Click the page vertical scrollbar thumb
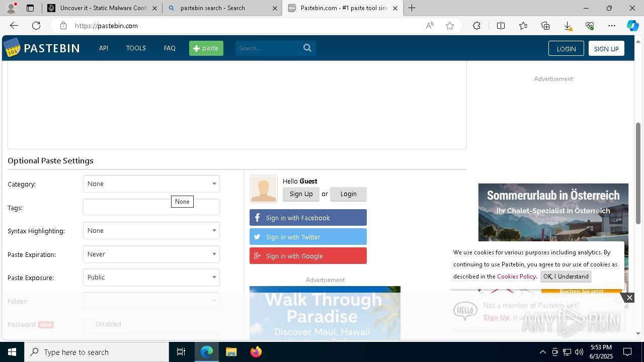Viewport: 644px width, 362px height. pyautogui.click(x=638, y=173)
